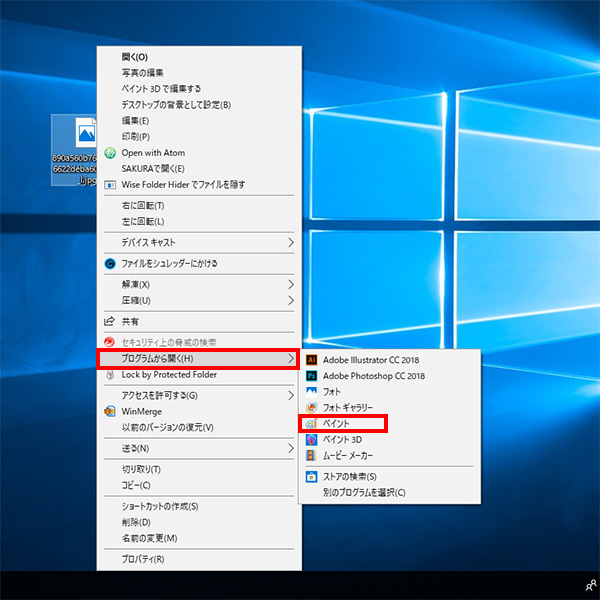Click the red security scan icon
The image size is (600, 600).
pyautogui.click(x=109, y=342)
